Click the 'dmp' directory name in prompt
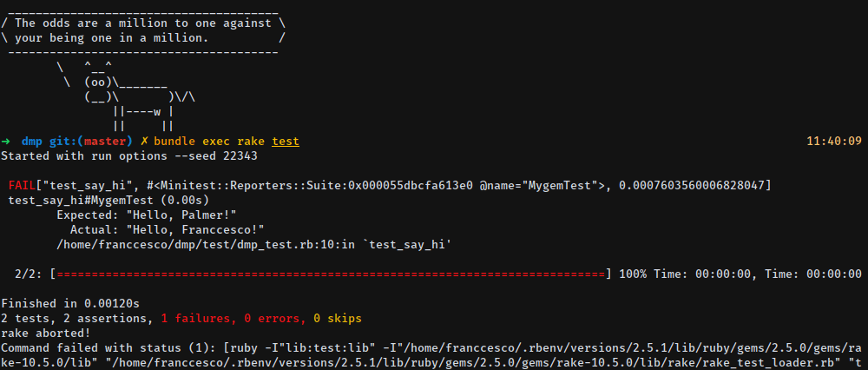868x370 pixels. coord(32,141)
